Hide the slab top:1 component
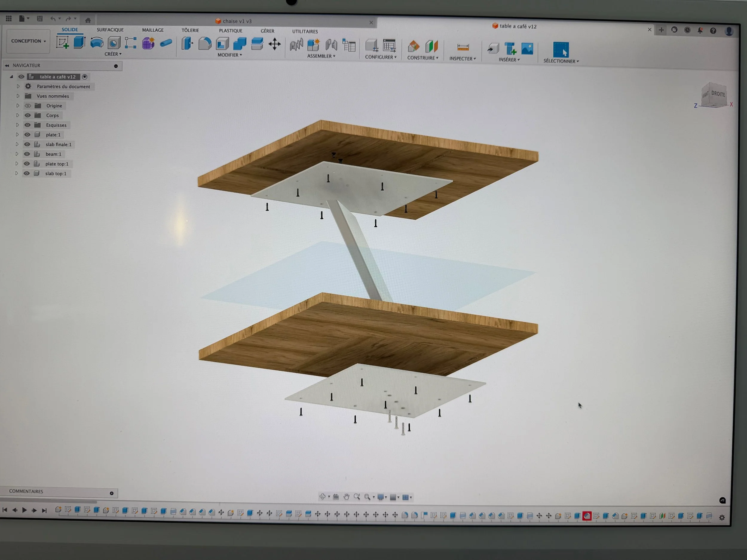The image size is (747, 560). point(27,173)
